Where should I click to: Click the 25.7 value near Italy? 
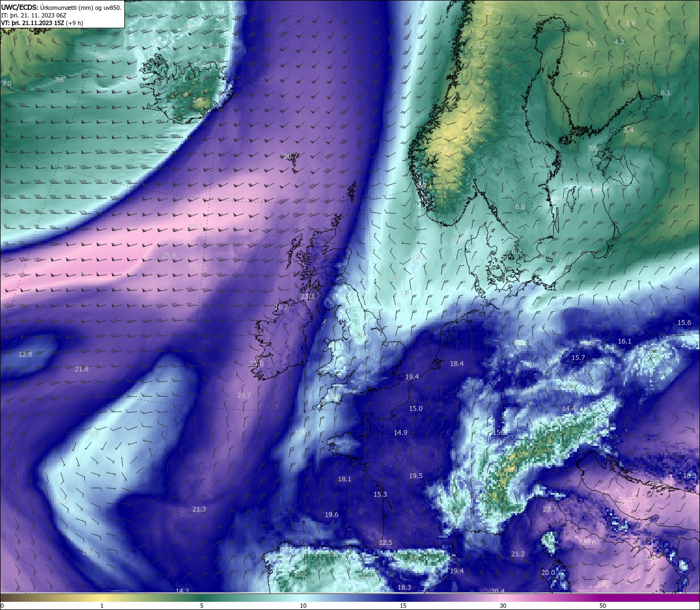click(549, 509)
